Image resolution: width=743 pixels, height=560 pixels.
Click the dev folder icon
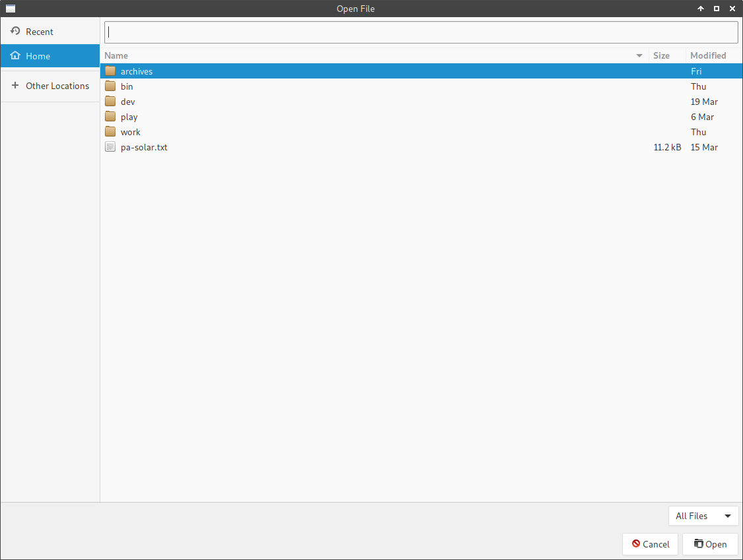tap(110, 102)
